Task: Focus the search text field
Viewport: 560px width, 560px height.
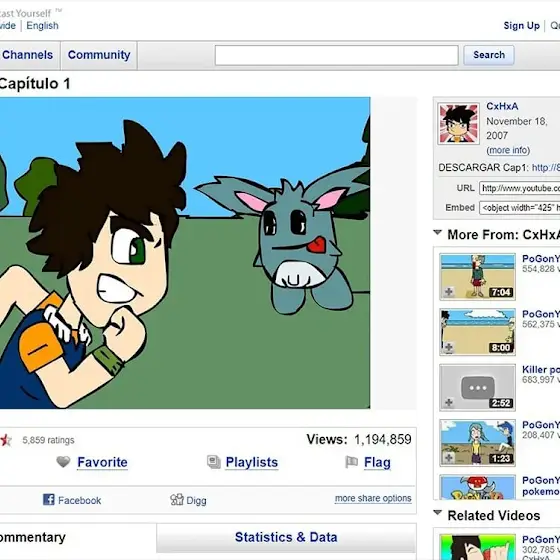Action: (336, 55)
